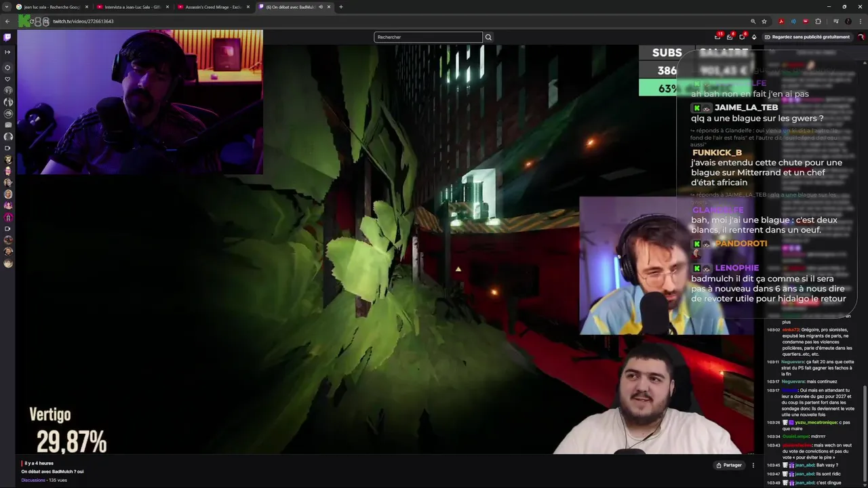Click the chat replay scrollbar
Viewport: 868px width, 488px height.
tap(865, 434)
